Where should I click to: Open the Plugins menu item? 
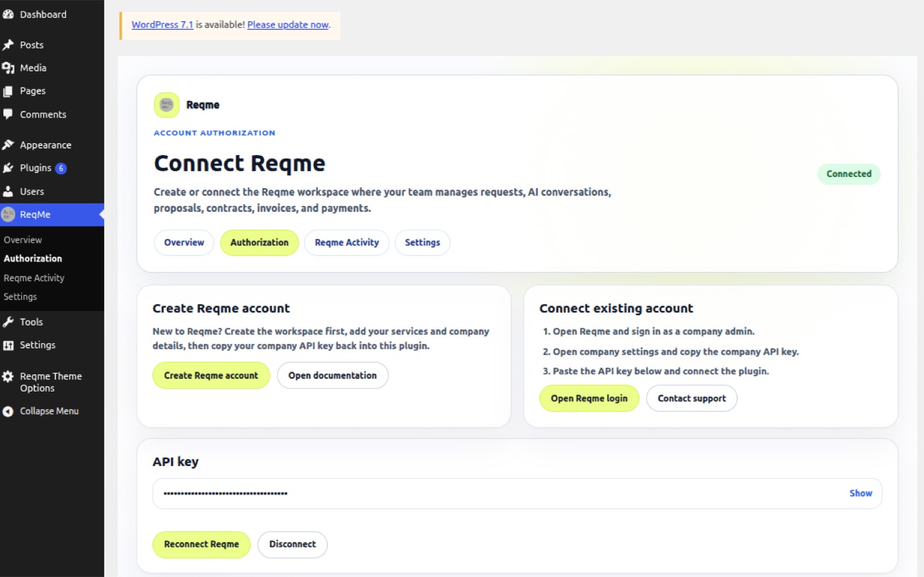click(x=52, y=168)
